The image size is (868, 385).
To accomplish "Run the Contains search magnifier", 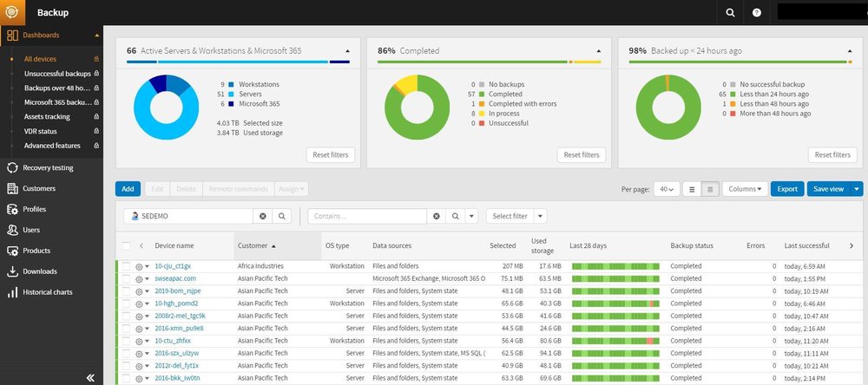I will click(x=455, y=216).
